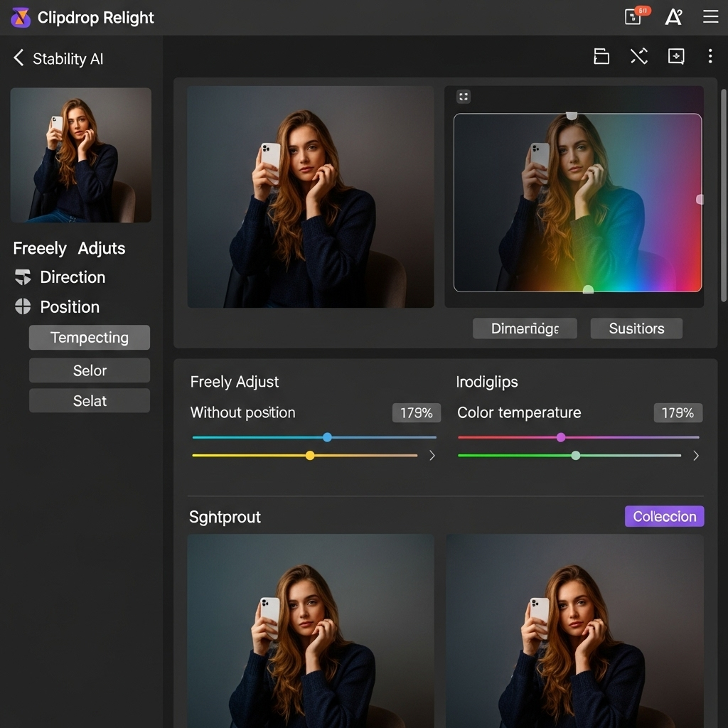Click the A text-style icon in header
Viewport: 728px width, 728px height.
point(673,17)
